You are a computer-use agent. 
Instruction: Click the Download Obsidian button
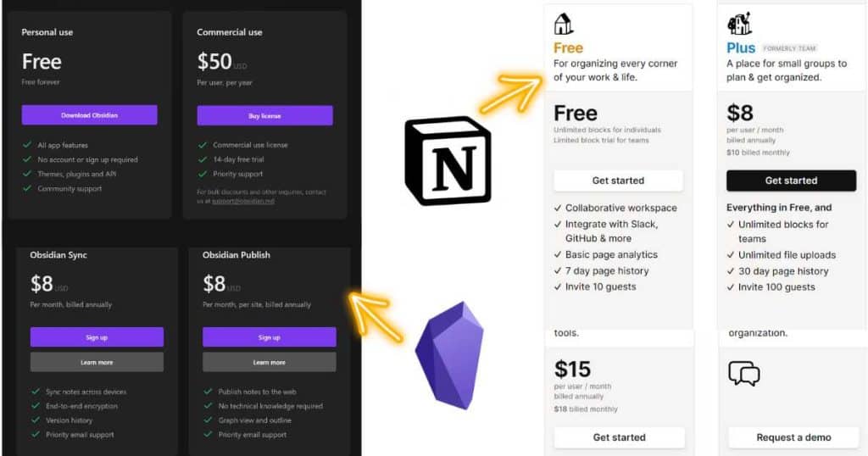(89, 115)
